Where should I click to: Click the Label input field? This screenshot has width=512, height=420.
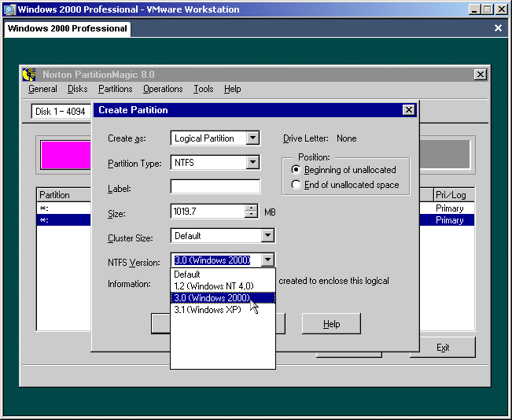point(215,187)
